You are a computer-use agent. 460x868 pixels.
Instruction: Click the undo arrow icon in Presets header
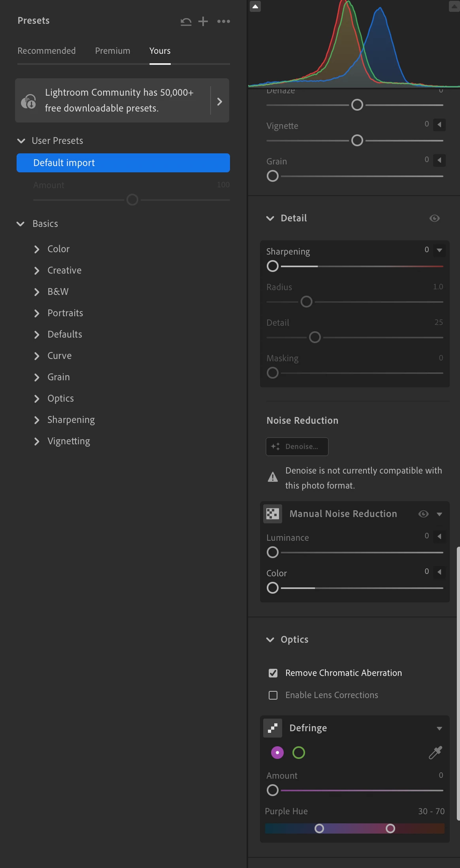[186, 21]
